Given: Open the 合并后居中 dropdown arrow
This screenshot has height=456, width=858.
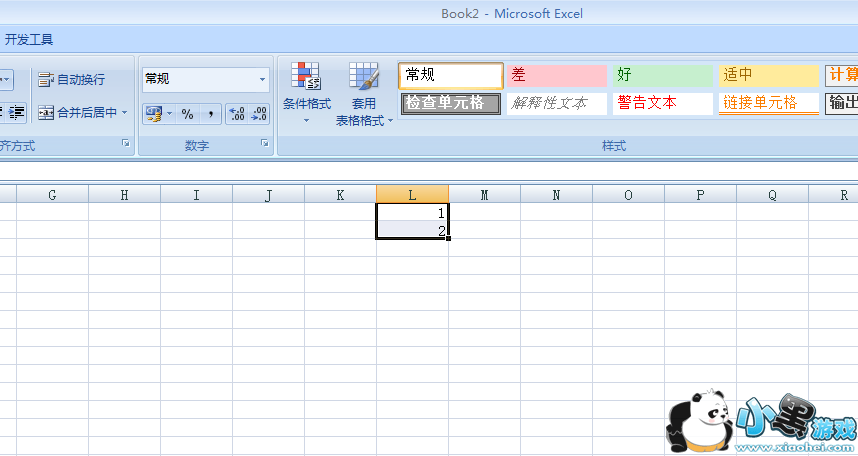Looking at the screenshot, I should pos(125,113).
